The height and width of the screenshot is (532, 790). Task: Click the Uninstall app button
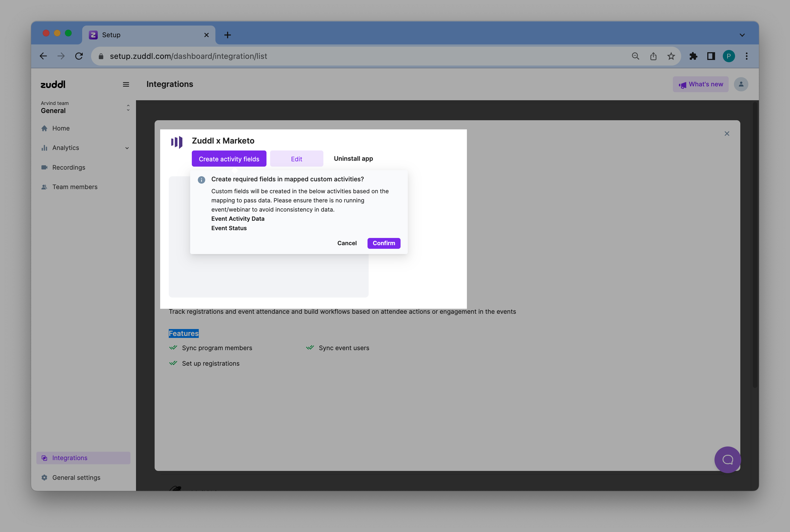(353, 159)
